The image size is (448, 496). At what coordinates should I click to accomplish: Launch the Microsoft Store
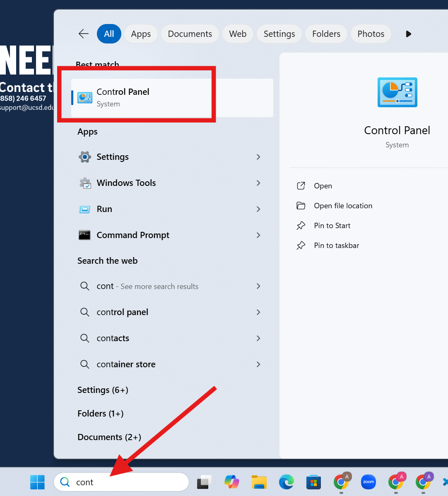pyautogui.click(x=313, y=482)
